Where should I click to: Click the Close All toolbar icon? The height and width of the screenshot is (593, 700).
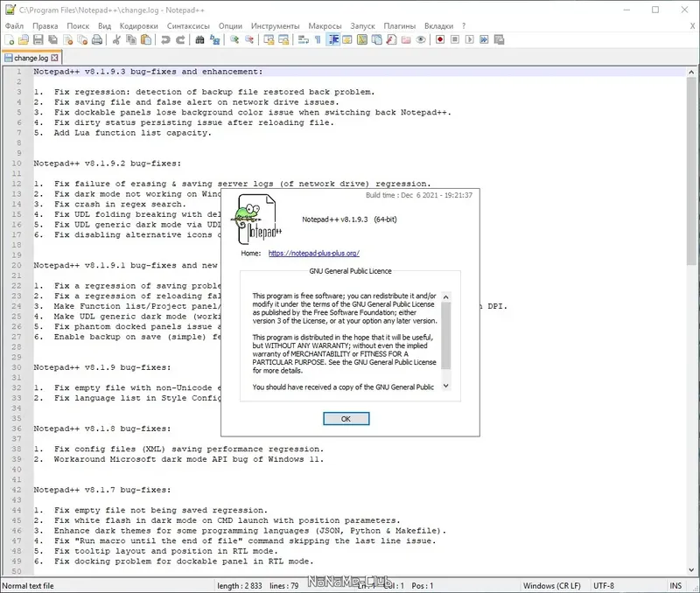tap(82, 40)
